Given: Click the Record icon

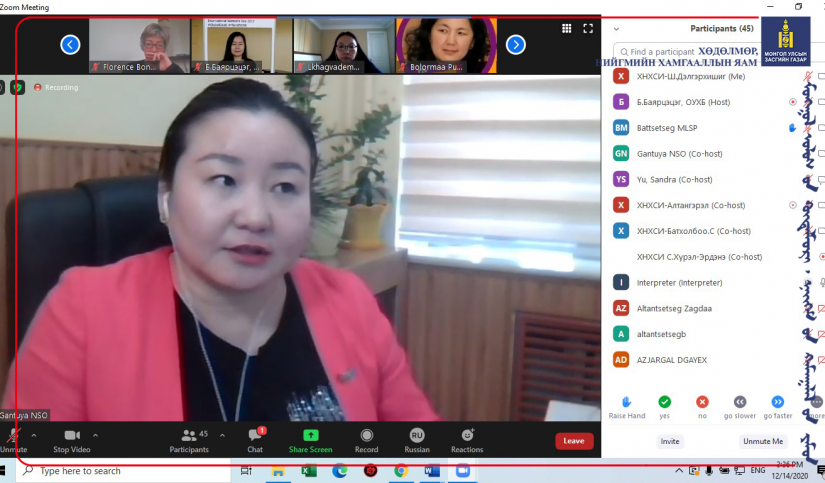Looking at the screenshot, I should point(367,435).
